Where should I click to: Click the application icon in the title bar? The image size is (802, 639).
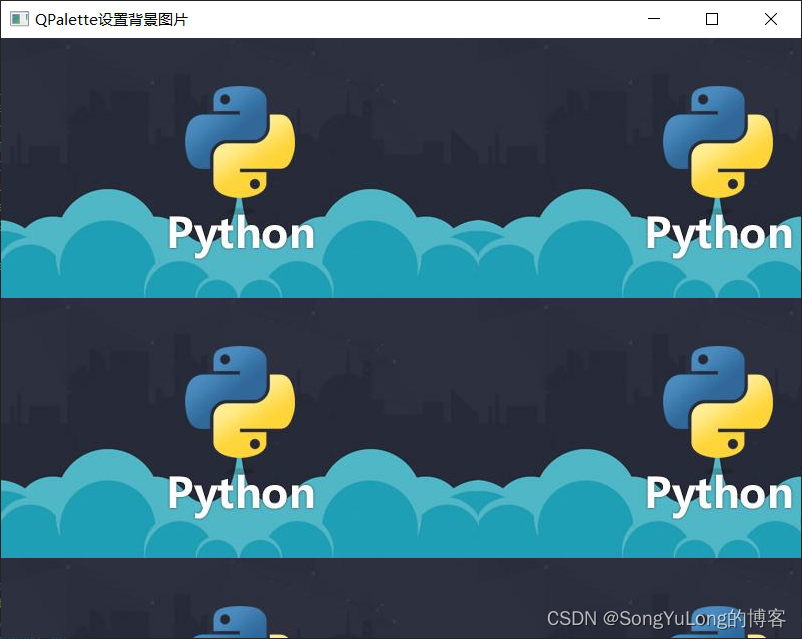pos(19,19)
